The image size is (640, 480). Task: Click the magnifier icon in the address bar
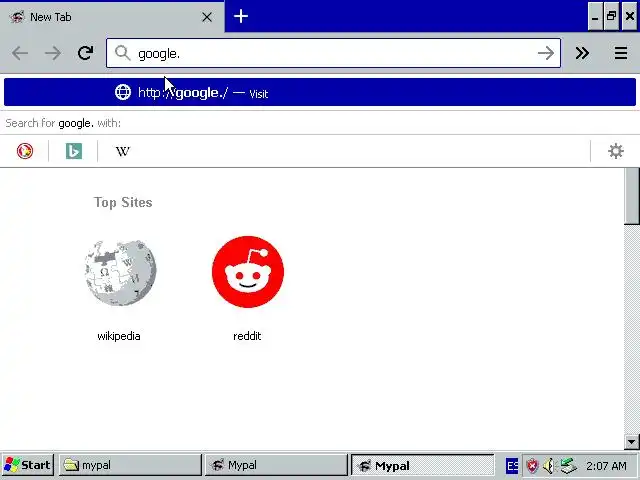[122, 53]
